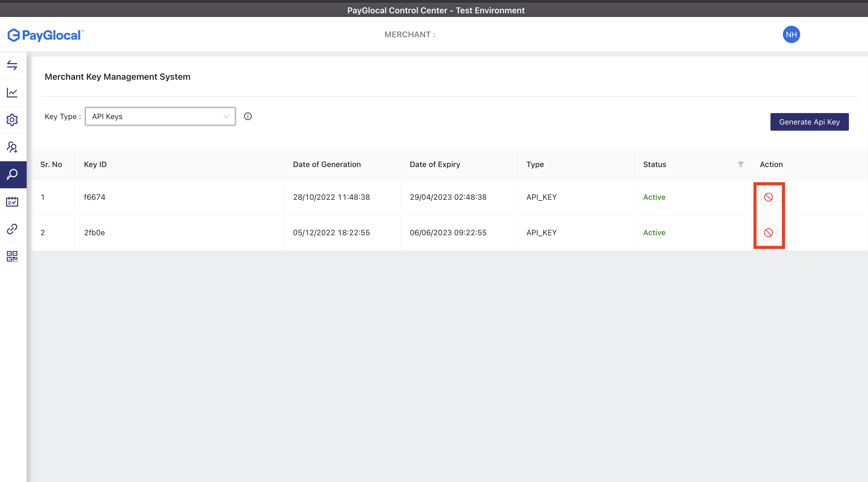Deactivate API key f6674
Viewport: 868px width, 482px height.
point(768,197)
